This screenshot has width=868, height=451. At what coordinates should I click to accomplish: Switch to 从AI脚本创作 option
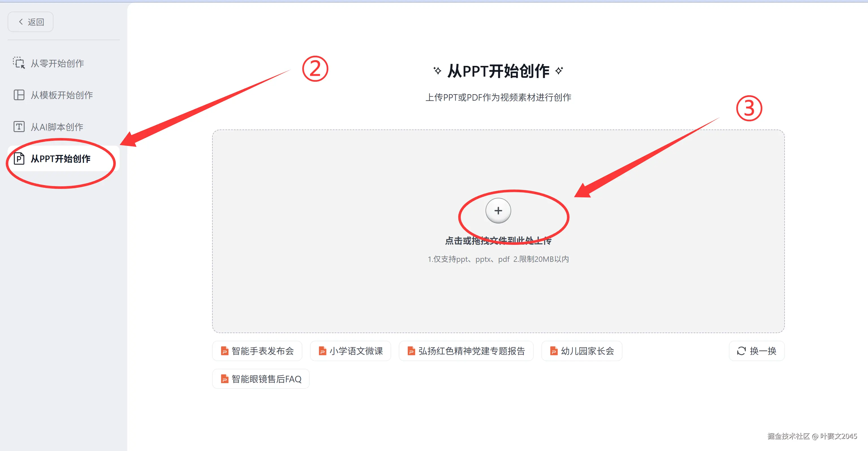pyautogui.click(x=57, y=127)
